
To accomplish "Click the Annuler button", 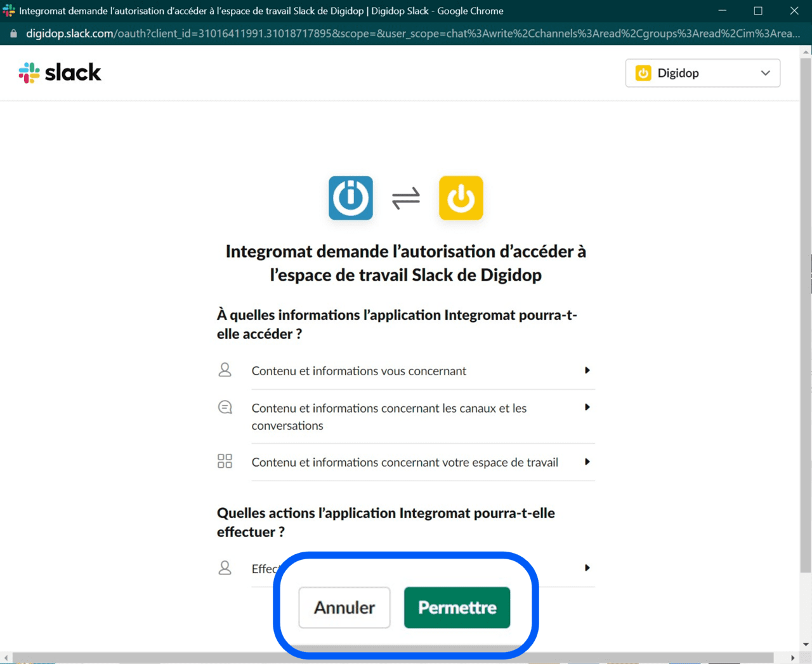I will coord(344,608).
